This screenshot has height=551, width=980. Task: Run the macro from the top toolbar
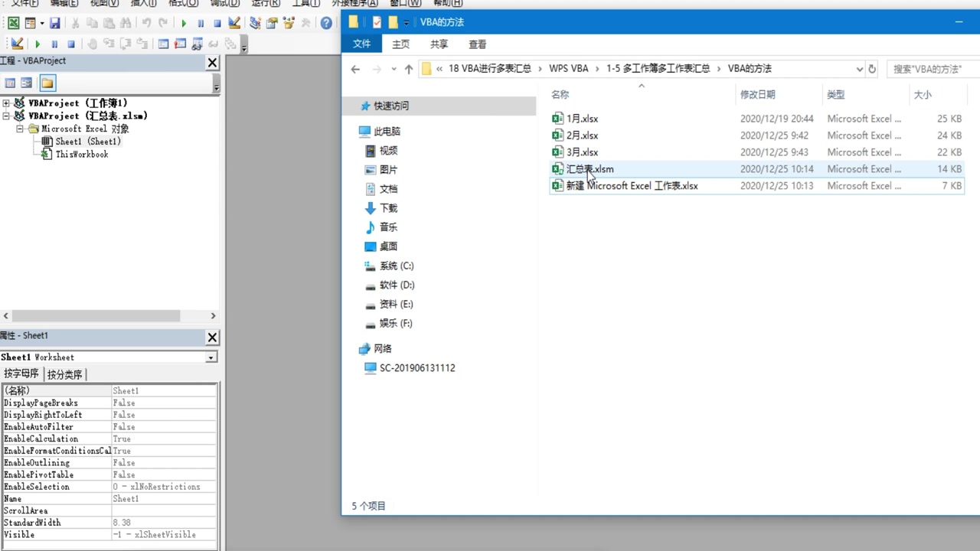(184, 24)
